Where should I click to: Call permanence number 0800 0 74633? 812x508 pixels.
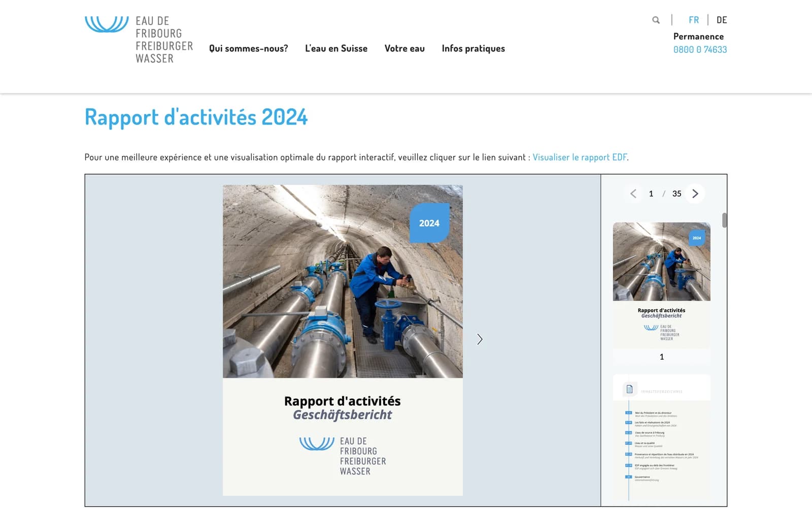[x=700, y=50]
